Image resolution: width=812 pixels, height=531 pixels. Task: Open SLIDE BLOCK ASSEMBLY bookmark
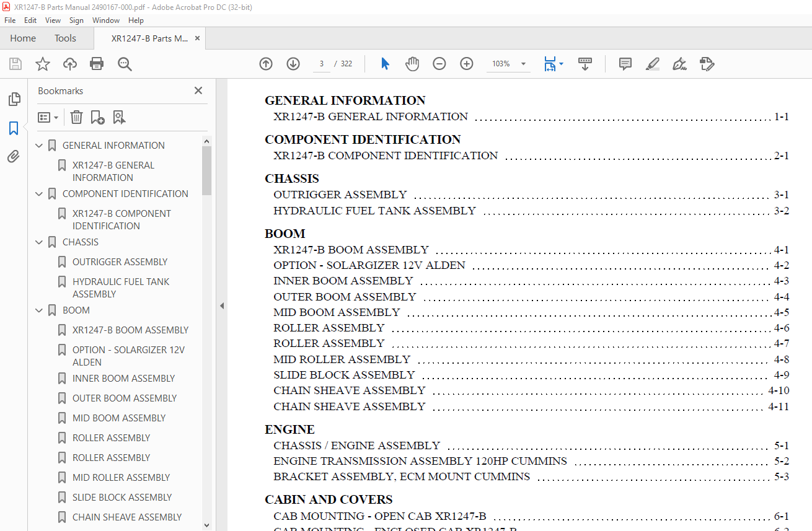point(122,498)
